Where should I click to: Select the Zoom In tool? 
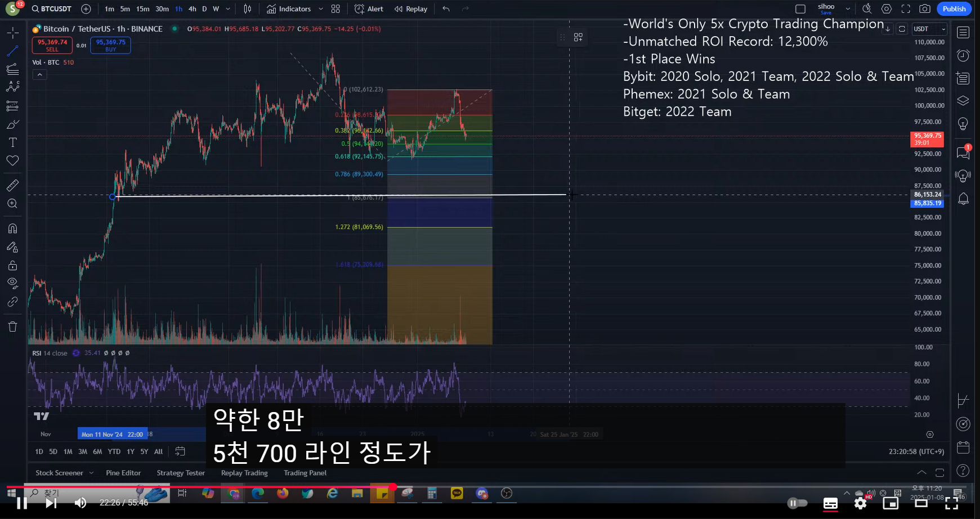click(x=12, y=204)
